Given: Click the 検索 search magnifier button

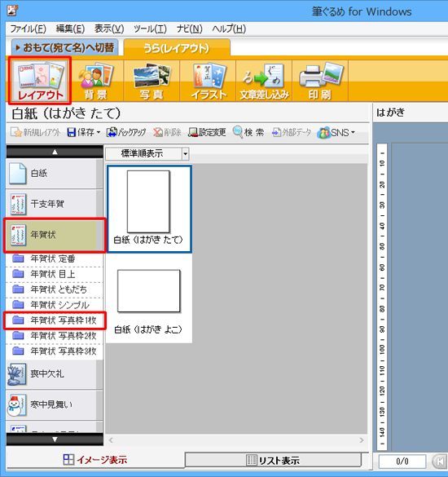Looking at the screenshot, I should pos(248,132).
